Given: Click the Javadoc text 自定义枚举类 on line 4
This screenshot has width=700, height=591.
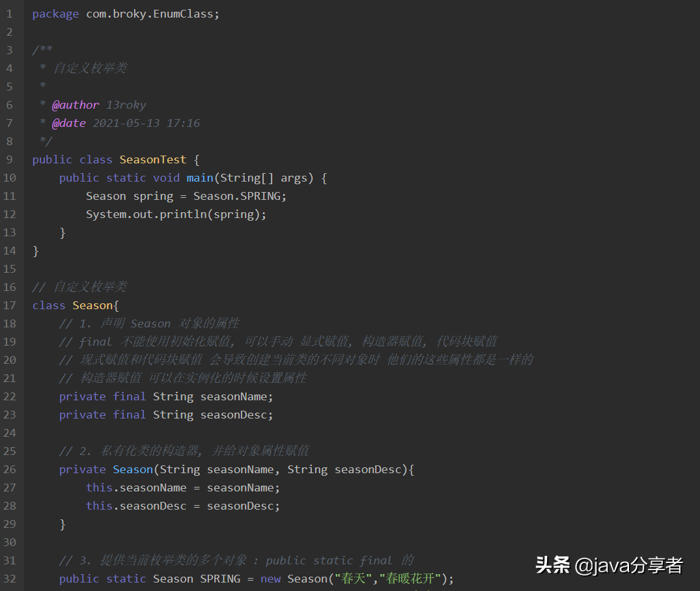Looking at the screenshot, I should (x=90, y=68).
